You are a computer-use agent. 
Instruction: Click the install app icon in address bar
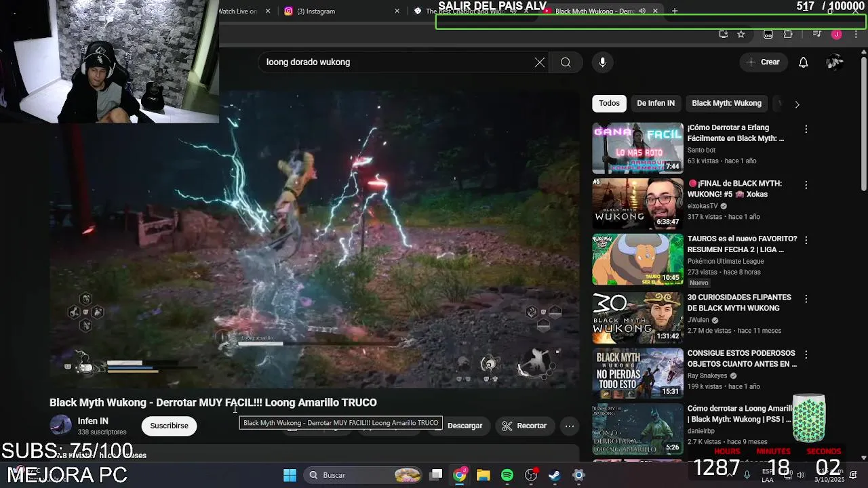(x=724, y=34)
